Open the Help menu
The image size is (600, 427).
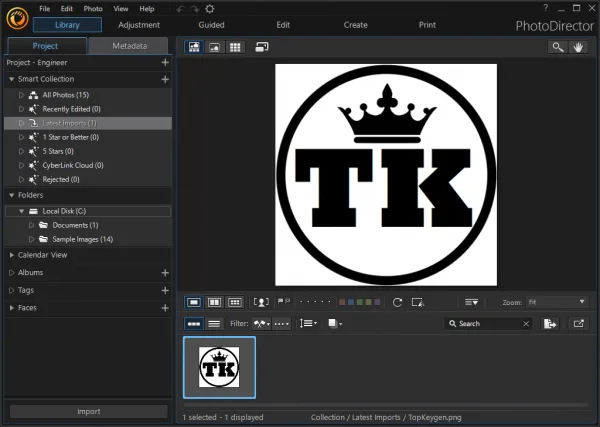coord(147,8)
